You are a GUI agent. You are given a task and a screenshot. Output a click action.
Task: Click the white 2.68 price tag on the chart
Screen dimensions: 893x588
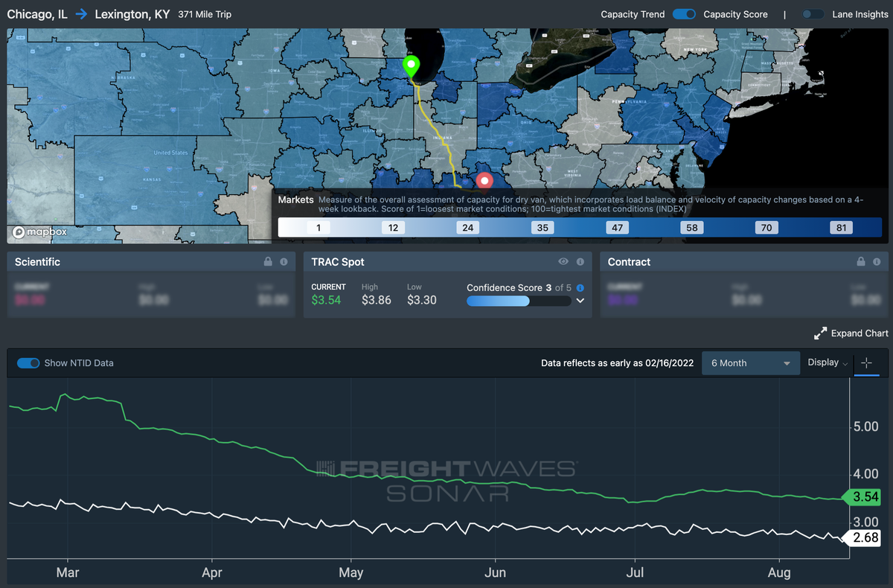(862, 537)
